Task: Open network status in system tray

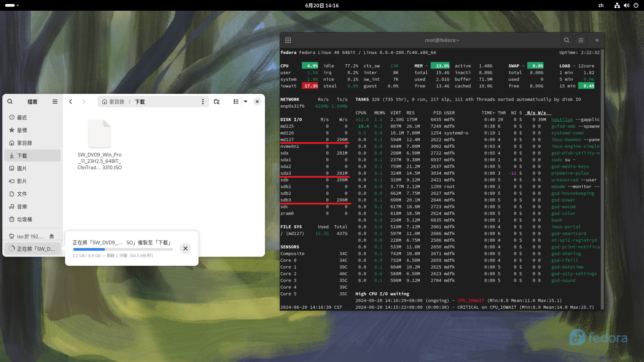Action: click(x=617, y=5)
